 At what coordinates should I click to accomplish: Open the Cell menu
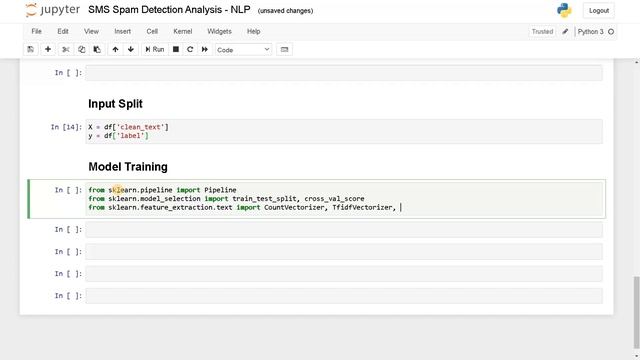coord(152,31)
